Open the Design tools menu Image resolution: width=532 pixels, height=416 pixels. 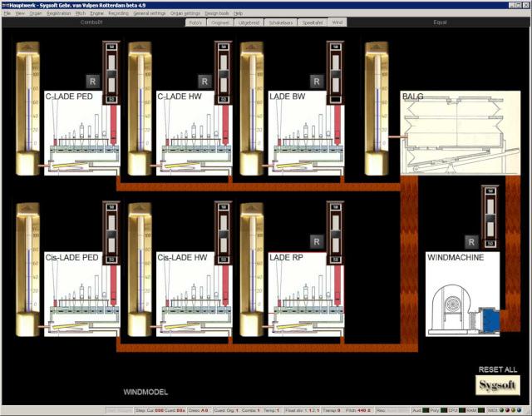point(217,14)
